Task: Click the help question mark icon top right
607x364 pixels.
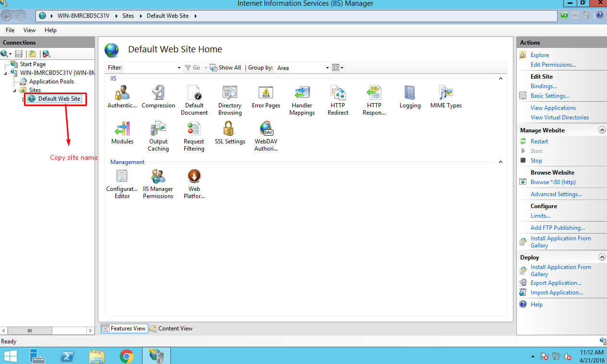Action: tap(599, 15)
